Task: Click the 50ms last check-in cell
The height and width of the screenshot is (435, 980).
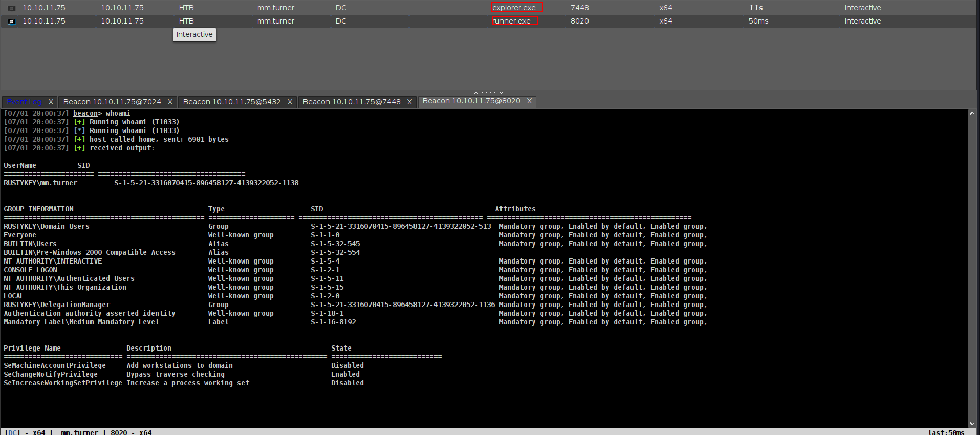Action: [x=758, y=21]
